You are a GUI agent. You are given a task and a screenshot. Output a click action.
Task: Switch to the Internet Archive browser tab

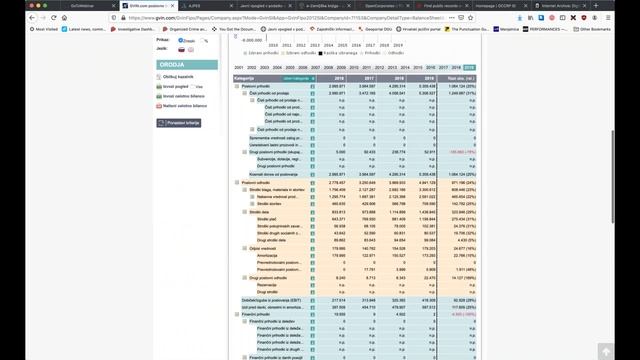[560, 6]
